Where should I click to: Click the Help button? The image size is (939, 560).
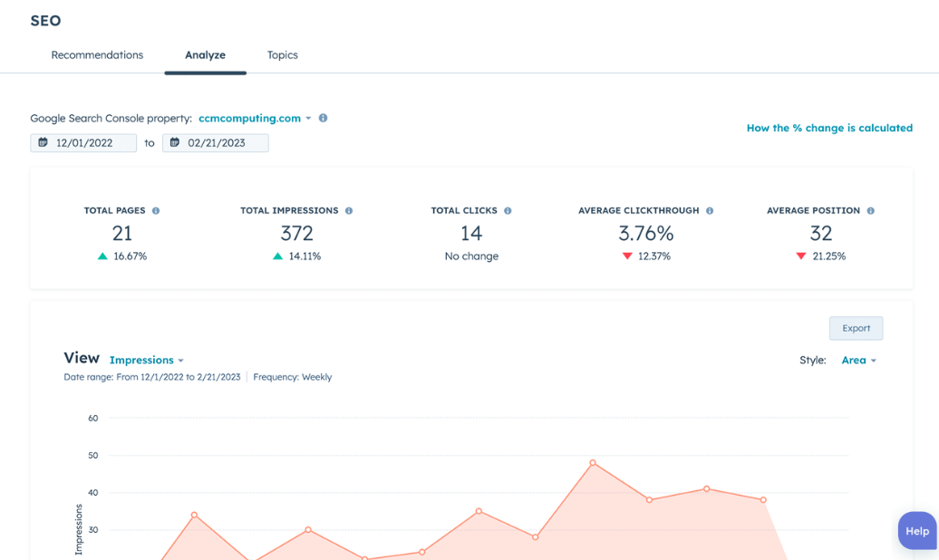click(x=917, y=531)
